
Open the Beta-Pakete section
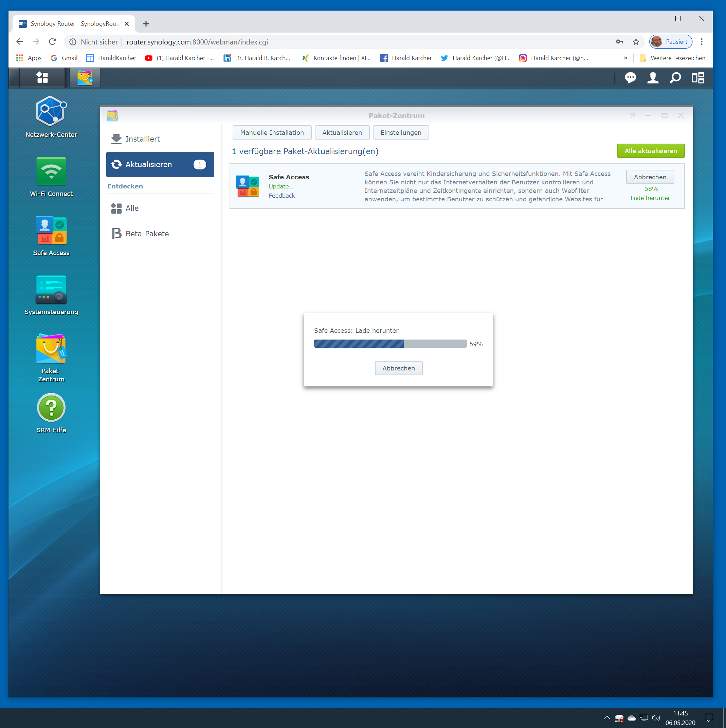pos(147,234)
